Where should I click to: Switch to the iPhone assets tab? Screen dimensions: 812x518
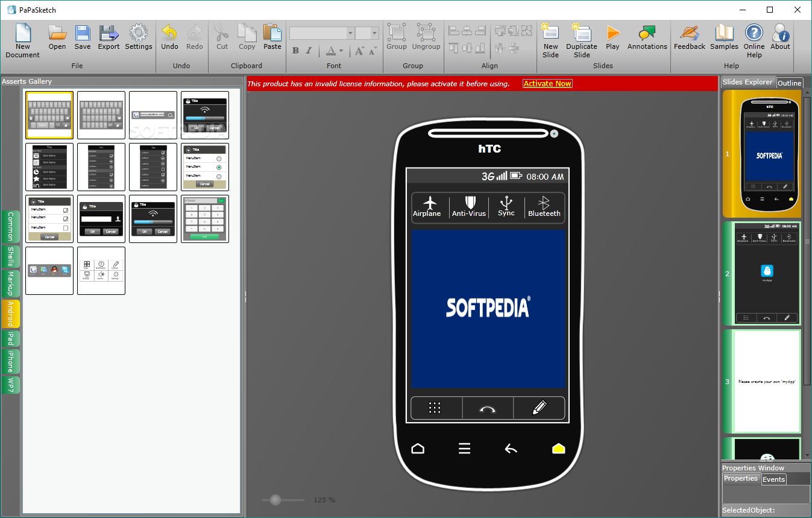point(11,362)
